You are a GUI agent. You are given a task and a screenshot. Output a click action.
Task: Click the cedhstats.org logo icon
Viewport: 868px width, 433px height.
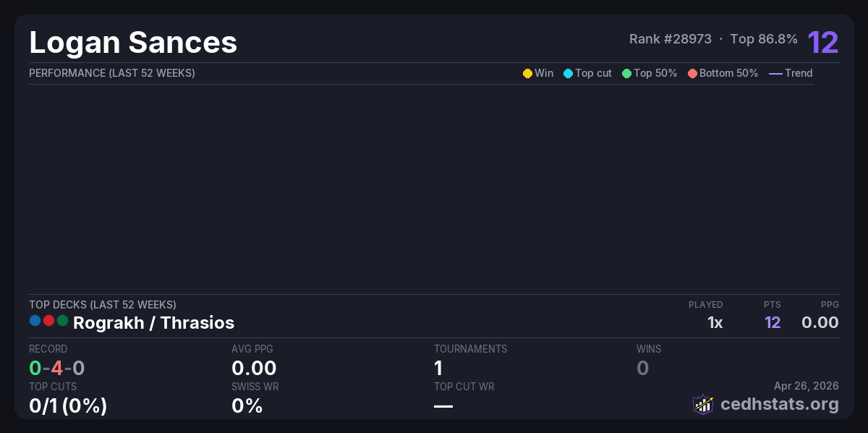(x=703, y=404)
